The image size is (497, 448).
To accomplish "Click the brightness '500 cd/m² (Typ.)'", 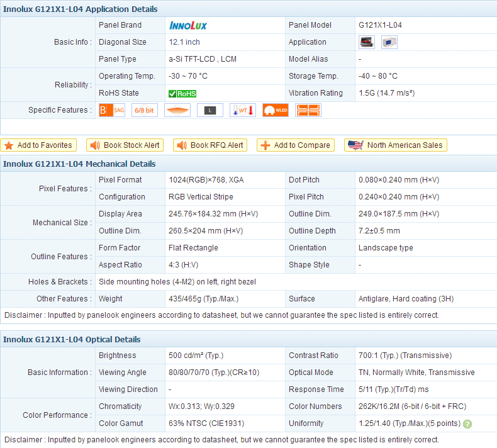I will [196, 356].
